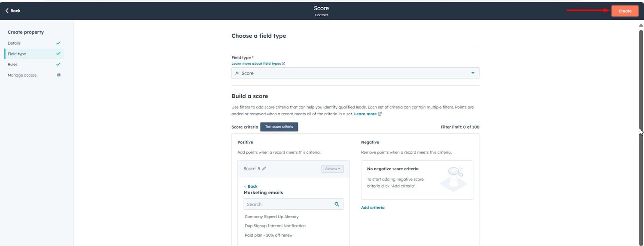Screen dimensions: 644x246
Task: Click the fx icon in Field type box
Action: coord(237,73)
